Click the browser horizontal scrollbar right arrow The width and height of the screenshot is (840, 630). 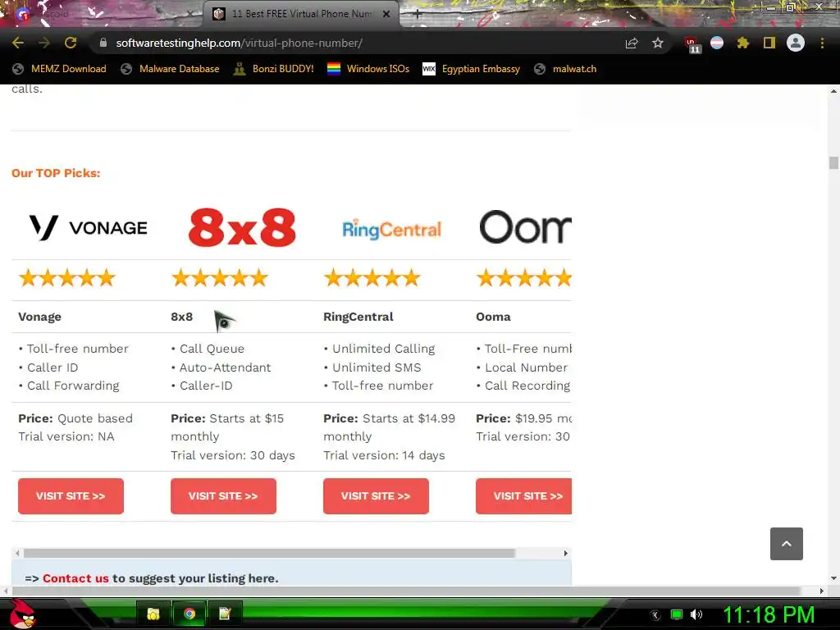(822, 591)
